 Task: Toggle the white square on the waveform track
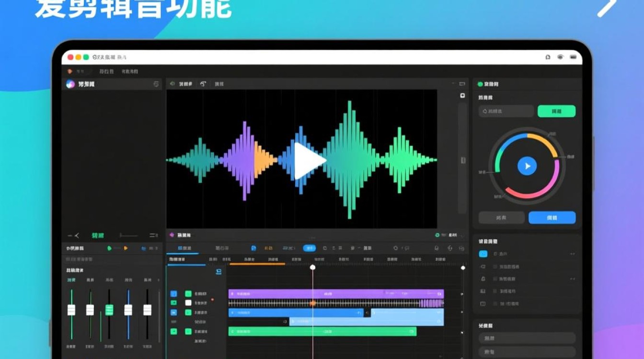[188, 303]
